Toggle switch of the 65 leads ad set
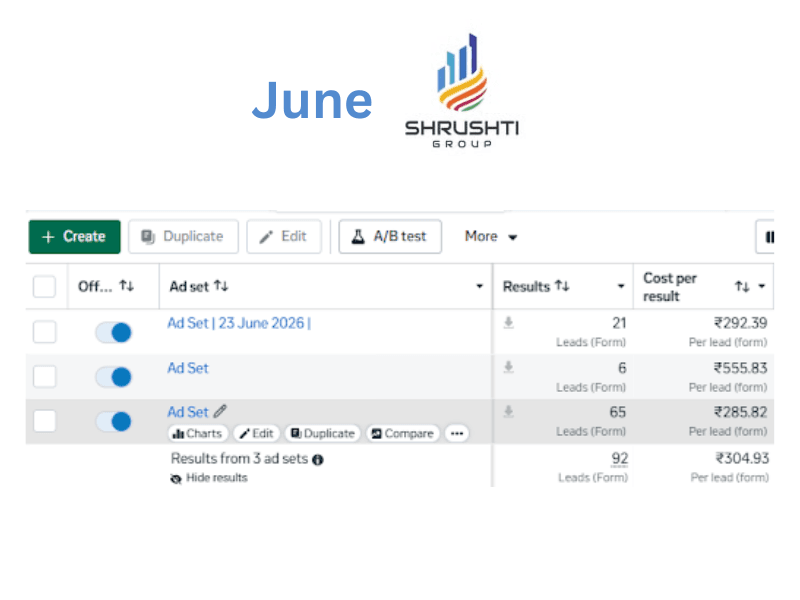This screenshot has width=800, height=600. click(x=114, y=421)
